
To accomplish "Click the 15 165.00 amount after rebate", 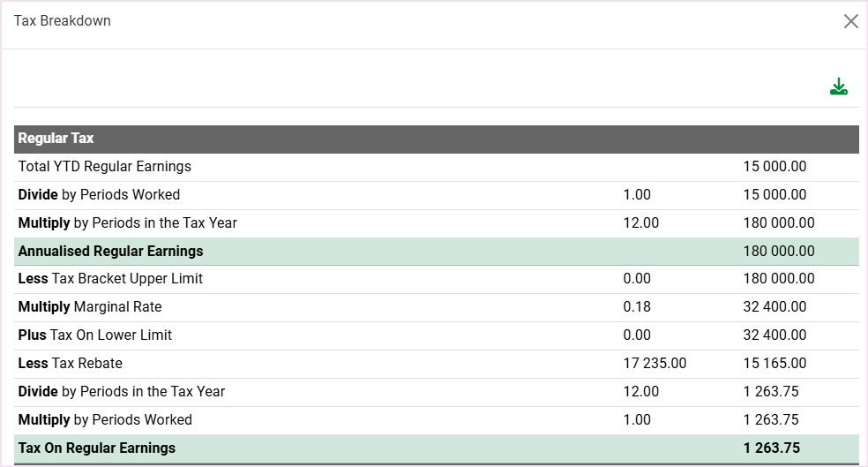I will point(774,363).
